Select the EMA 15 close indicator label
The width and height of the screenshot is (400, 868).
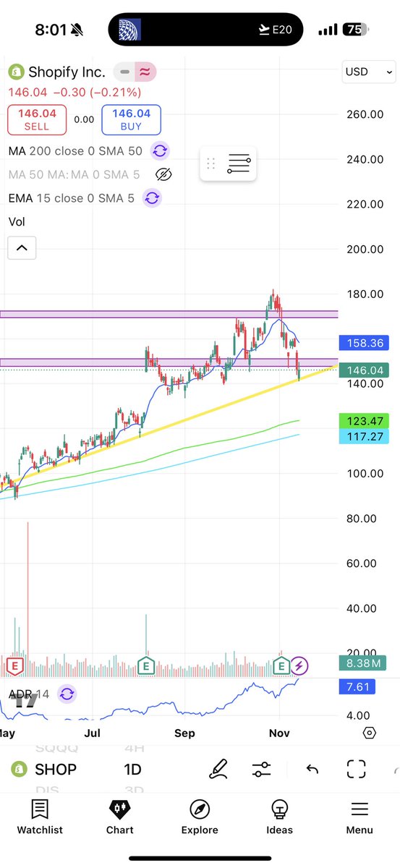72,197
